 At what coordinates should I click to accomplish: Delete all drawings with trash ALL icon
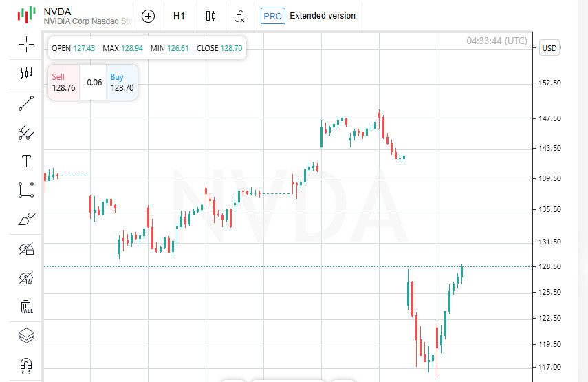pyautogui.click(x=26, y=307)
